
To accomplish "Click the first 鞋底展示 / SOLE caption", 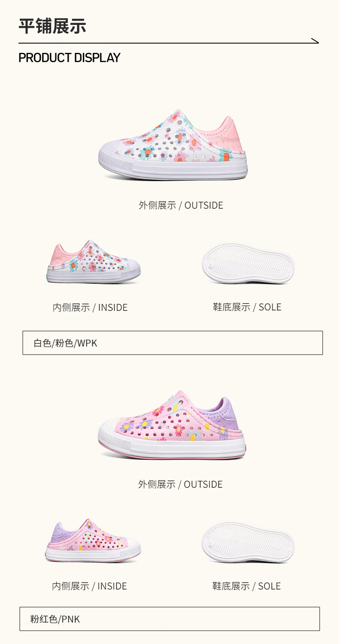I will click(x=247, y=307).
